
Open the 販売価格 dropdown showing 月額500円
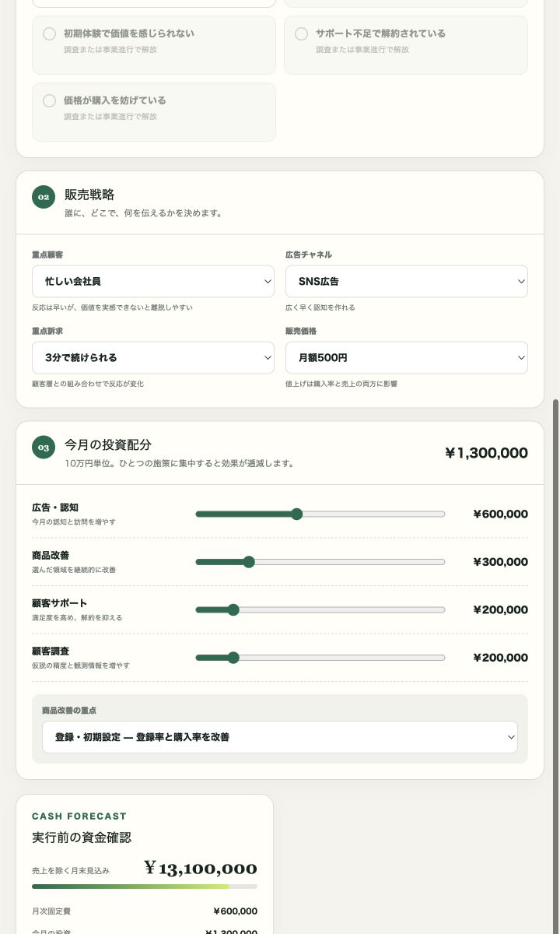(407, 357)
